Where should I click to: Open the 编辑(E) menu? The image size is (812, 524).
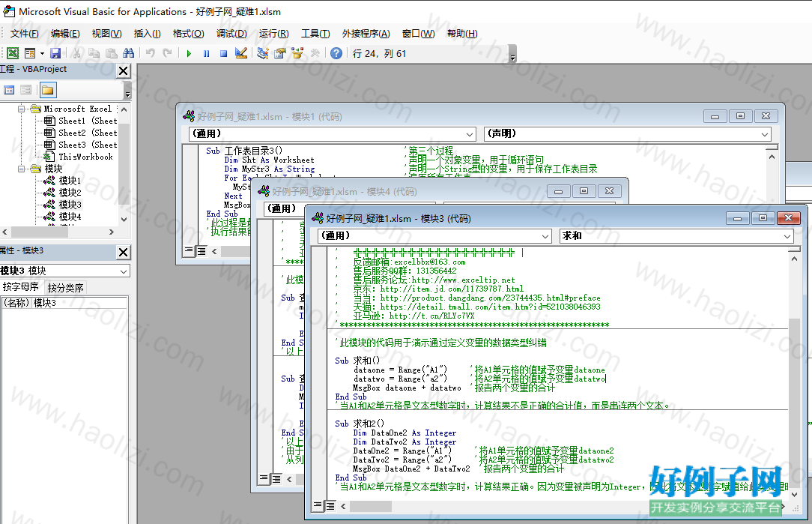click(65, 34)
